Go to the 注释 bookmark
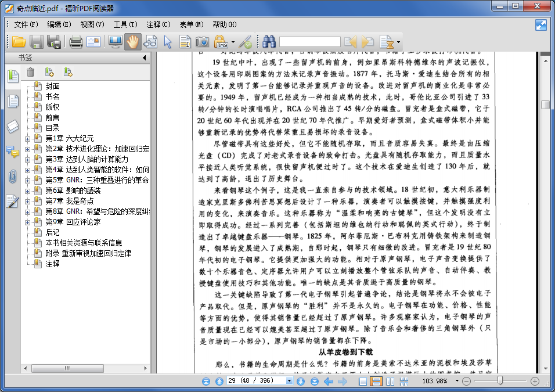This screenshot has height=392, width=555. click(x=52, y=264)
